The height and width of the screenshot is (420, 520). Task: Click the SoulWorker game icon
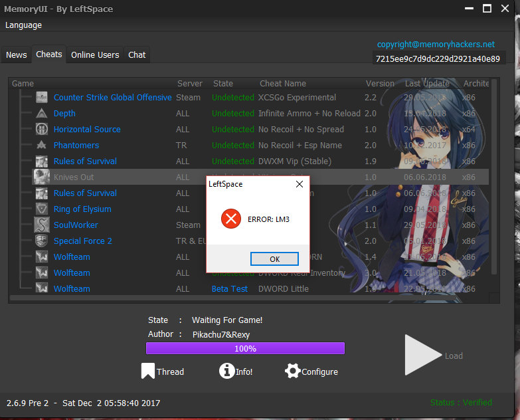pos(42,225)
